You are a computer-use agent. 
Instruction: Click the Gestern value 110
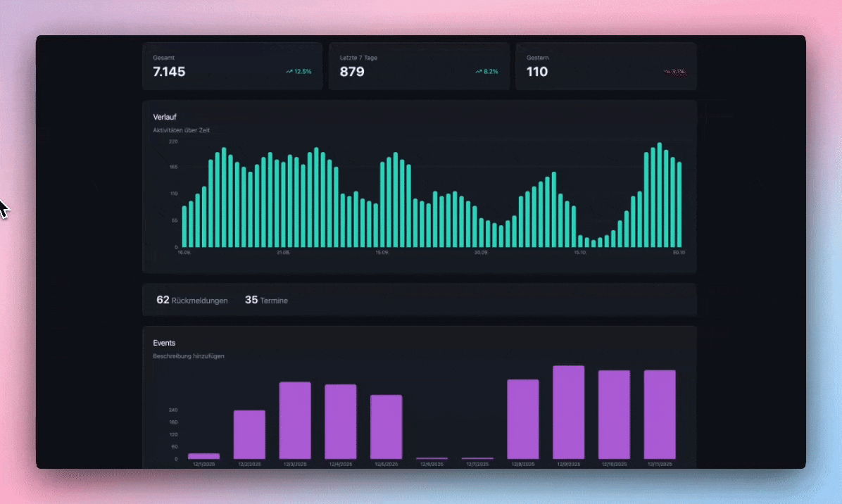tap(537, 72)
